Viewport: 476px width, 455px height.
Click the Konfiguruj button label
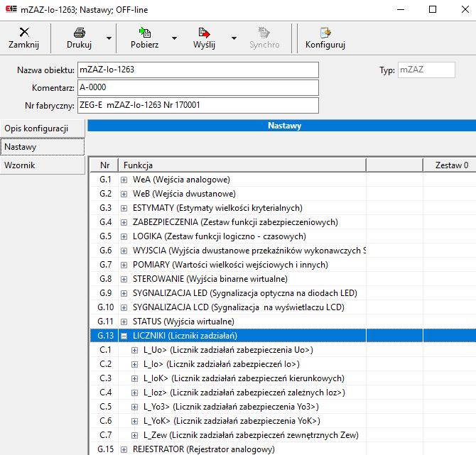(x=325, y=45)
